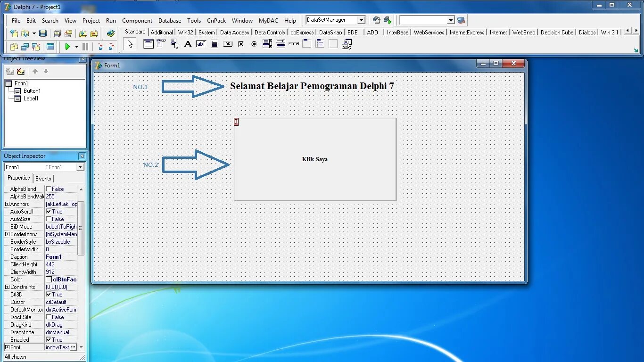Image resolution: width=644 pixels, height=362 pixels.
Task: Expand the Constraints property
Action: pos(7,287)
